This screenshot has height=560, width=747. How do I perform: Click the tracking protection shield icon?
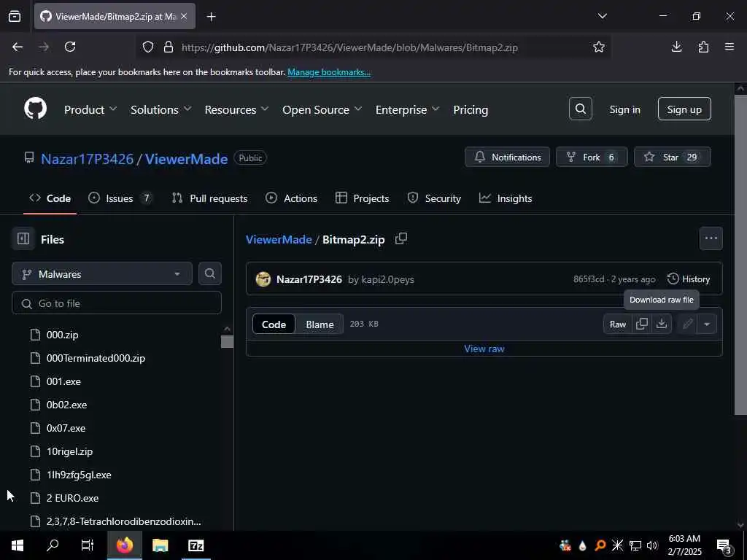point(148,47)
